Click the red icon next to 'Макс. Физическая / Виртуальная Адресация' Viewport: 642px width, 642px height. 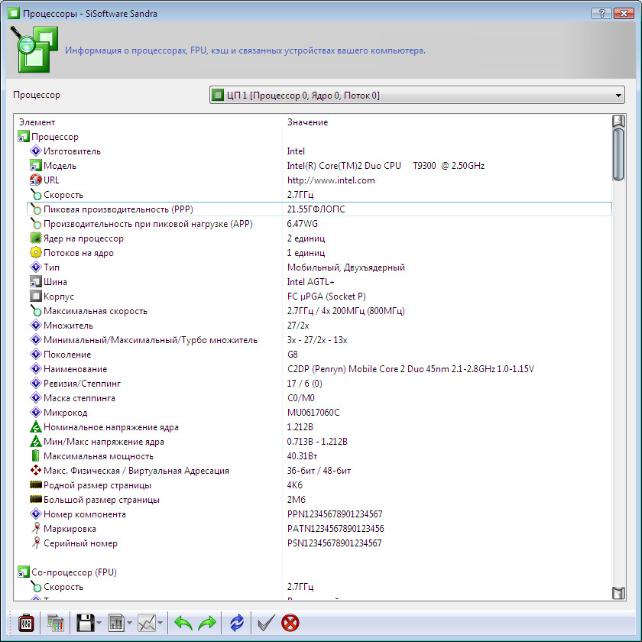pos(36,470)
